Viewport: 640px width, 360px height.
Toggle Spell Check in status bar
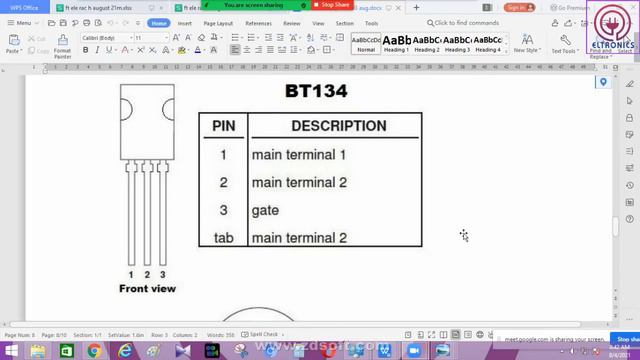click(x=260, y=334)
